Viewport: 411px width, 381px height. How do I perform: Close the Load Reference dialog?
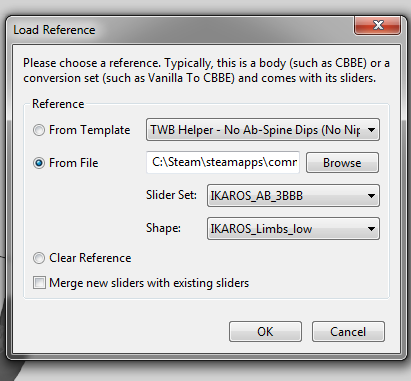tap(377, 25)
